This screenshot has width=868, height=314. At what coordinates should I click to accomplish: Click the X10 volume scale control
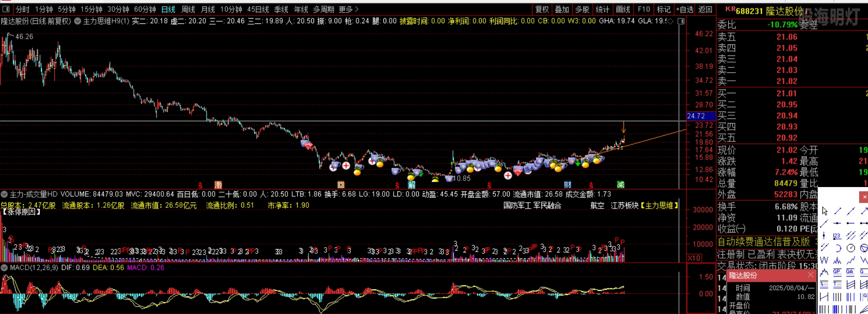(694, 258)
